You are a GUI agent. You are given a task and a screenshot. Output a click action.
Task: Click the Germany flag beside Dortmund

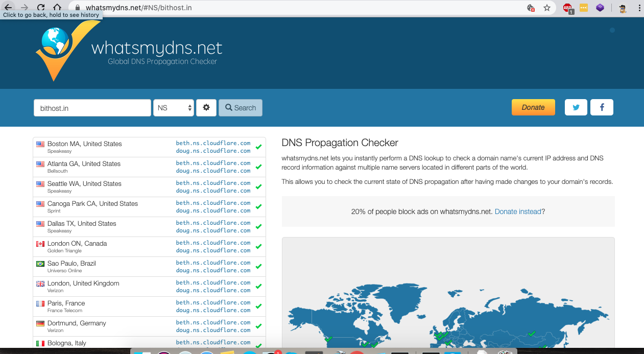[x=40, y=323]
